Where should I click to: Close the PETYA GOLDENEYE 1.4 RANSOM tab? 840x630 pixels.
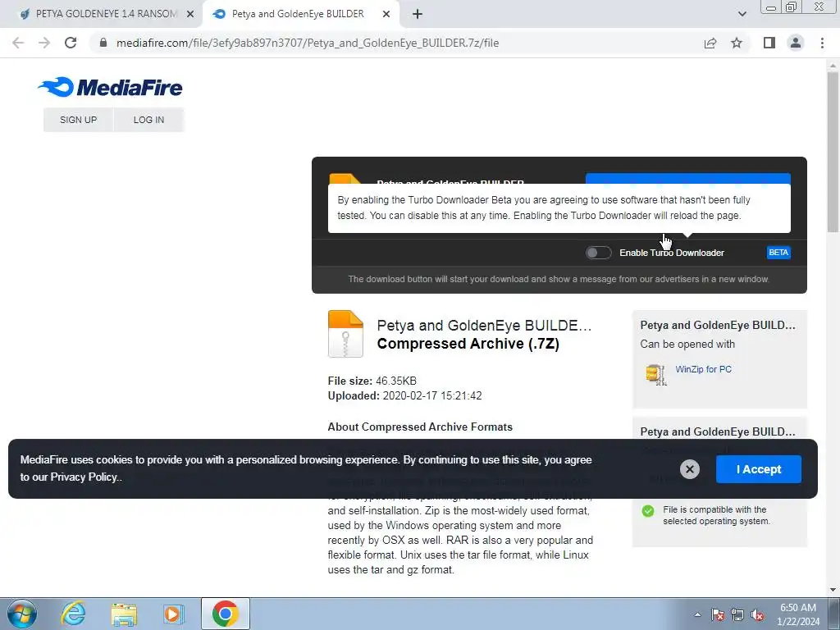click(x=190, y=14)
